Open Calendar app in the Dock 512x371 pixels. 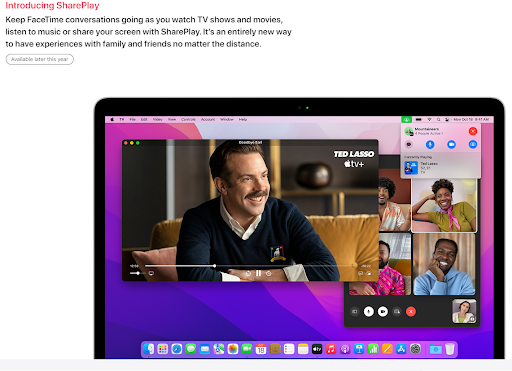tap(261, 349)
